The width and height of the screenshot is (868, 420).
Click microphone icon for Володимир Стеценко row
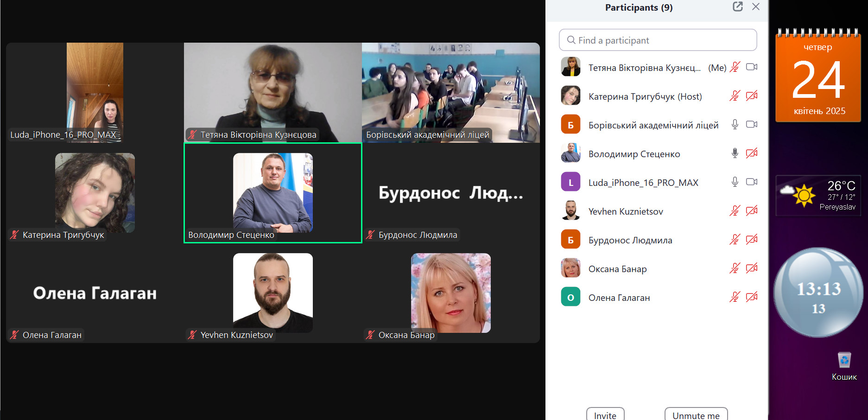click(x=735, y=153)
